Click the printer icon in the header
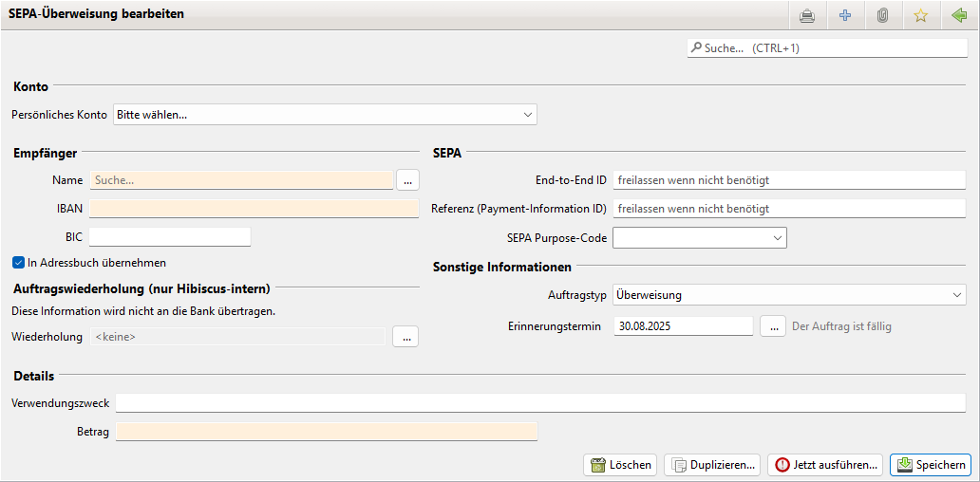This screenshot has width=980, height=482. click(x=807, y=16)
